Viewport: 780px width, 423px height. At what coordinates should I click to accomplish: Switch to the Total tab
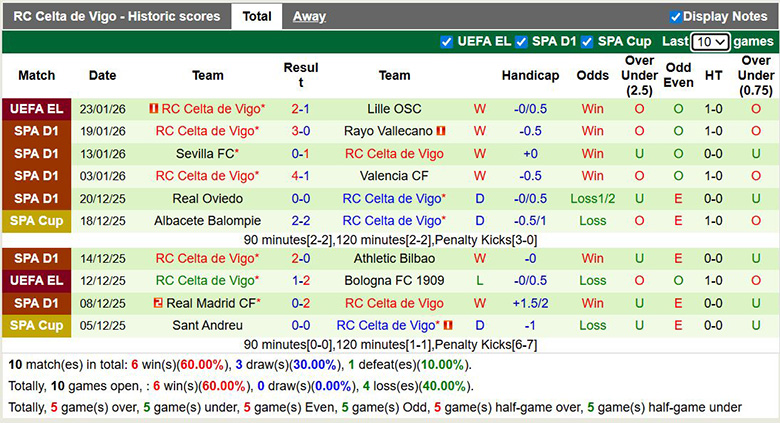(257, 17)
